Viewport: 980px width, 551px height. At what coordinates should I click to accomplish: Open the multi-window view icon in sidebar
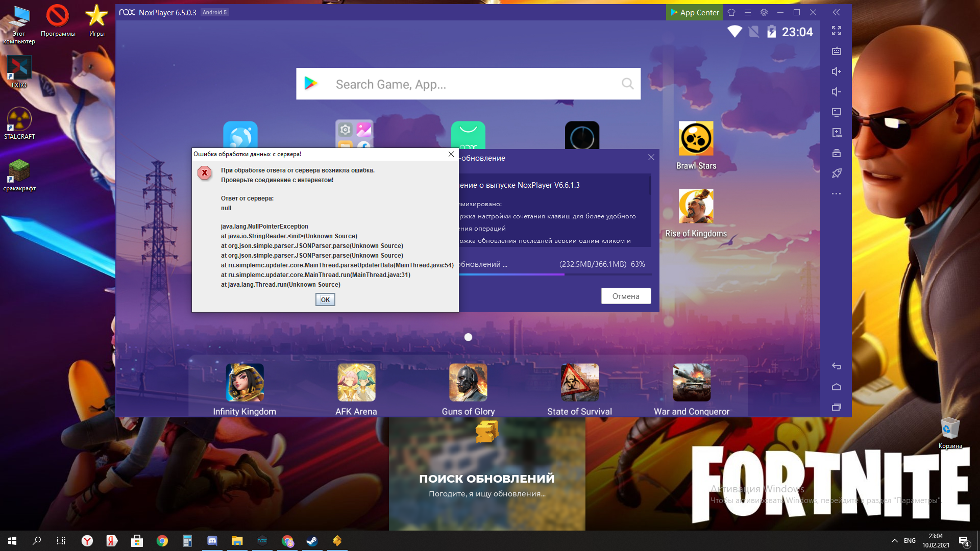click(837, 154)
